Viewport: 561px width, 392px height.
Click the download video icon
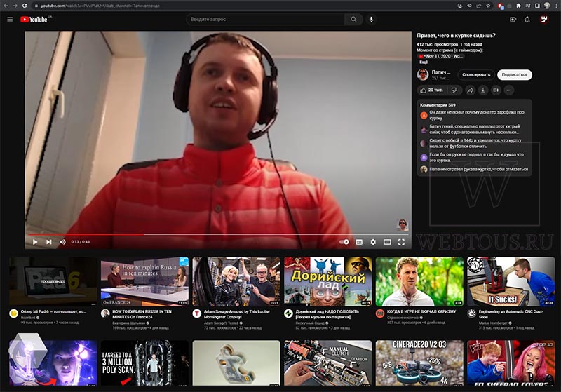(483, 90)
